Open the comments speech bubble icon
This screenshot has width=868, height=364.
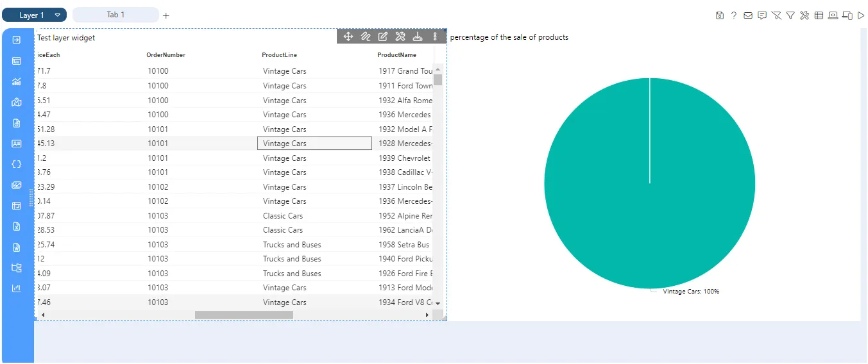pos(762,15)
